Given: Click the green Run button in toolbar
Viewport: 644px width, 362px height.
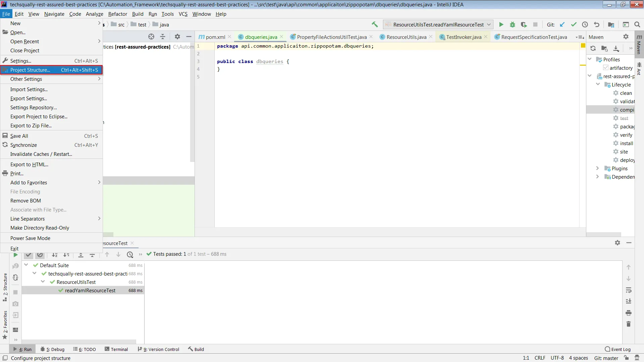Looking at the screenshot, I should pyautogui.click(x=501, y=24).
